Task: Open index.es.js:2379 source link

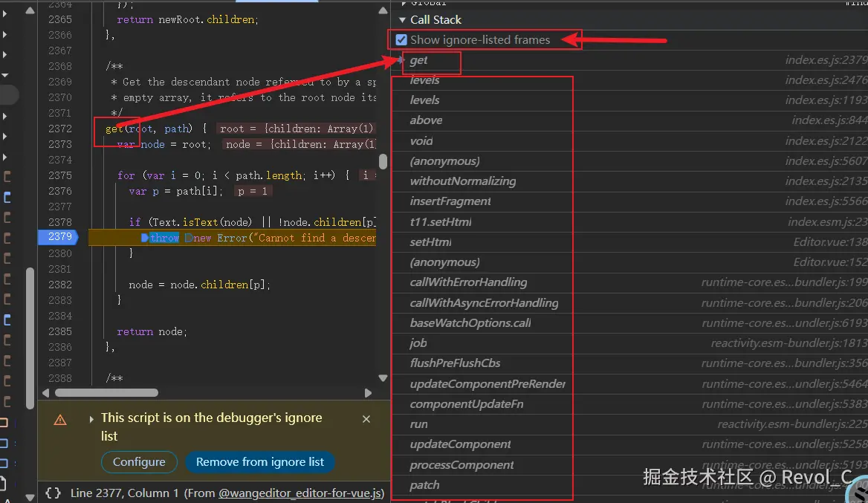Action: click(826, 59)
